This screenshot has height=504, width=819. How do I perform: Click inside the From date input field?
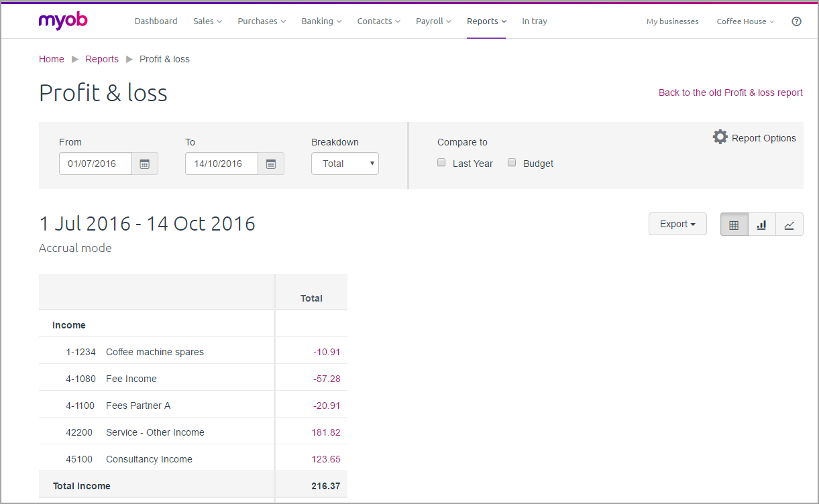click(95, 163)
